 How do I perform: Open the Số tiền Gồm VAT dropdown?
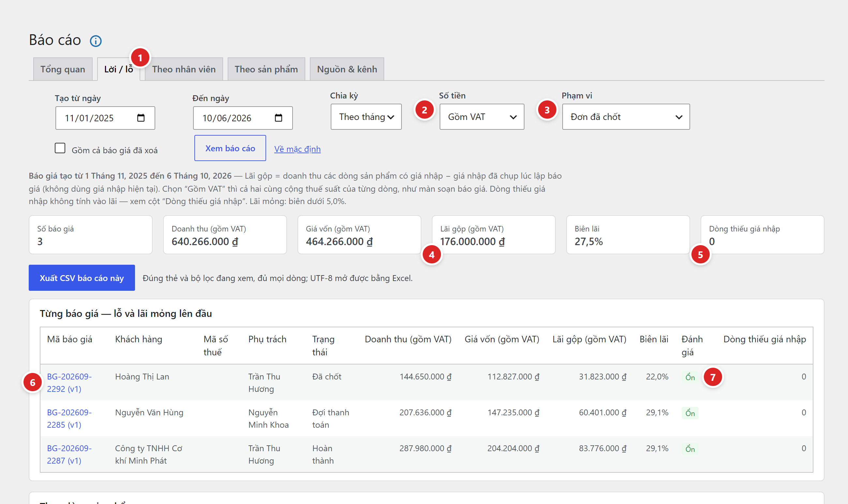pos(482,117)
